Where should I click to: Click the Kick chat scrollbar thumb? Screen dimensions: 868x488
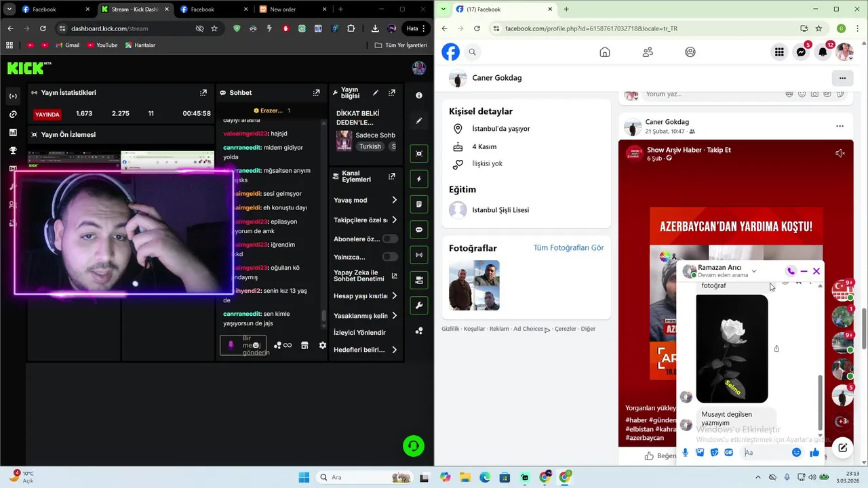323,316
